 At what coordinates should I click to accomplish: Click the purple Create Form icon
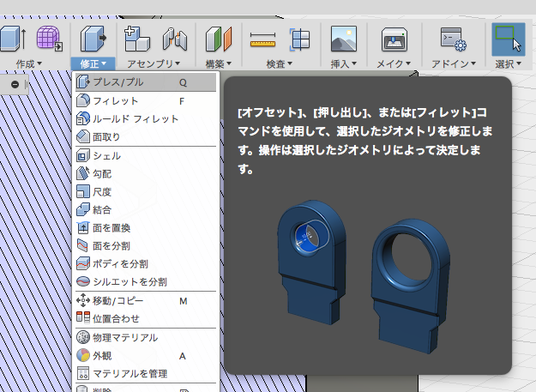pyautogui.click(x=50, y=39)
